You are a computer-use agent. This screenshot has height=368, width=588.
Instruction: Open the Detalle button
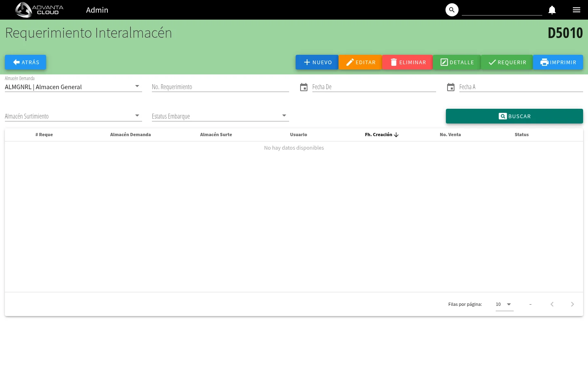pos(457,62)
